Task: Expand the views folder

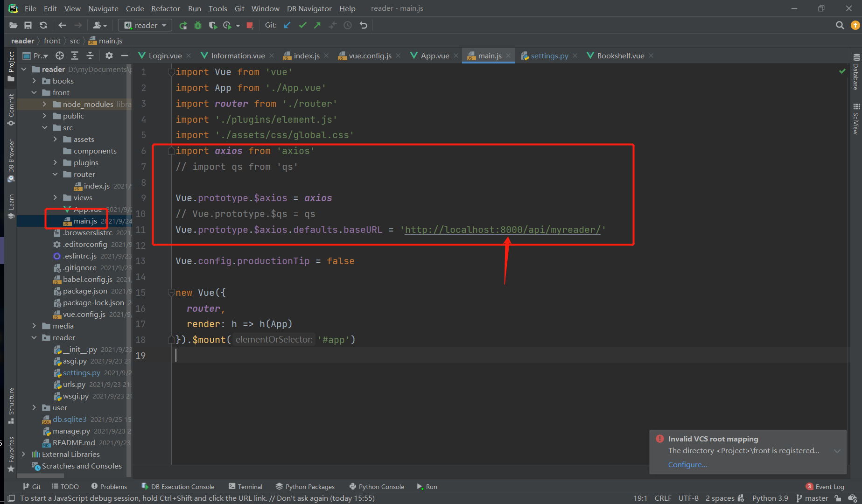Action: [55, 197]
